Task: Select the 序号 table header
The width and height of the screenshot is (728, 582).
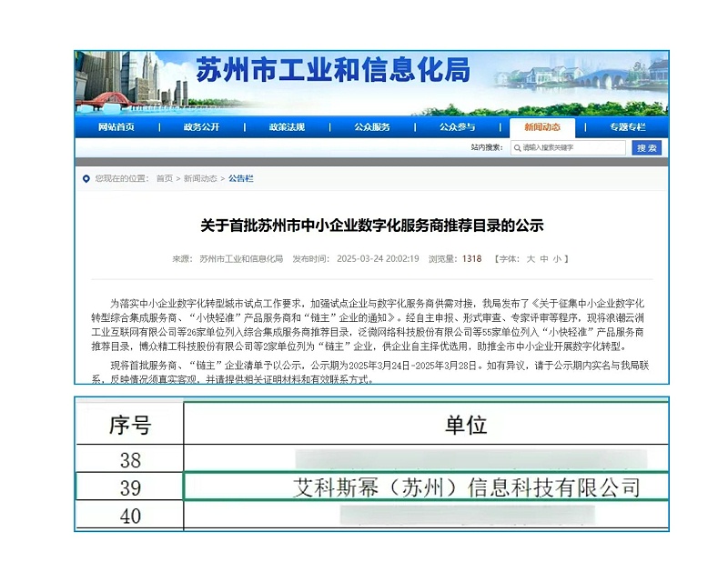Action: [130, 424]
